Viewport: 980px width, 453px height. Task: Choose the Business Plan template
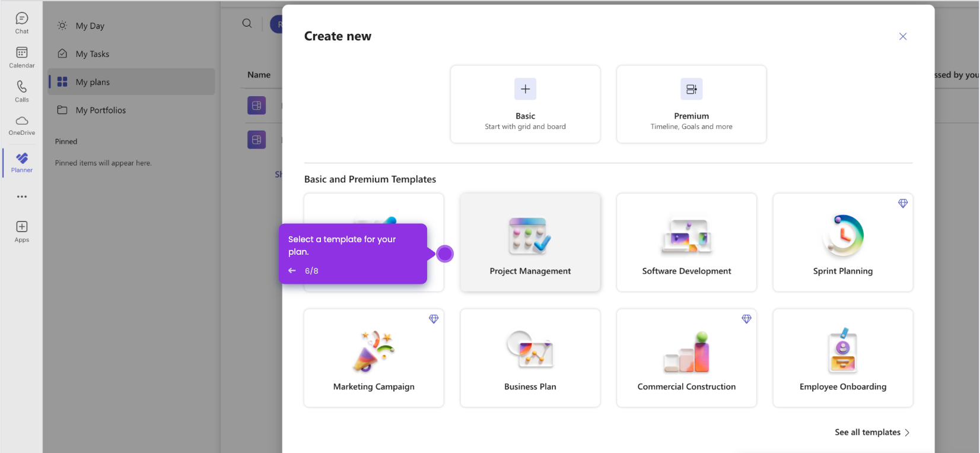click(x=530, y=358)
